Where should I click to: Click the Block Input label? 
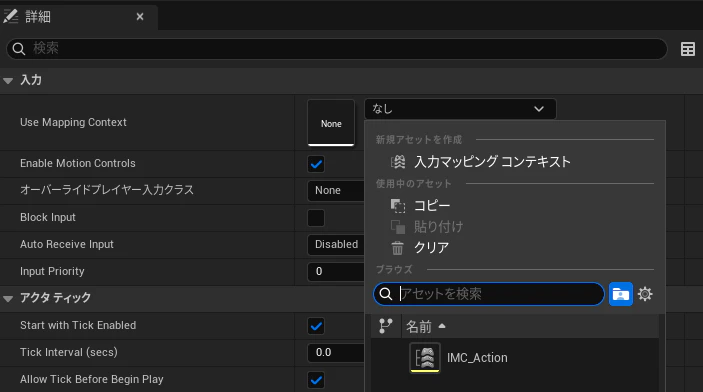coord(48,218)
